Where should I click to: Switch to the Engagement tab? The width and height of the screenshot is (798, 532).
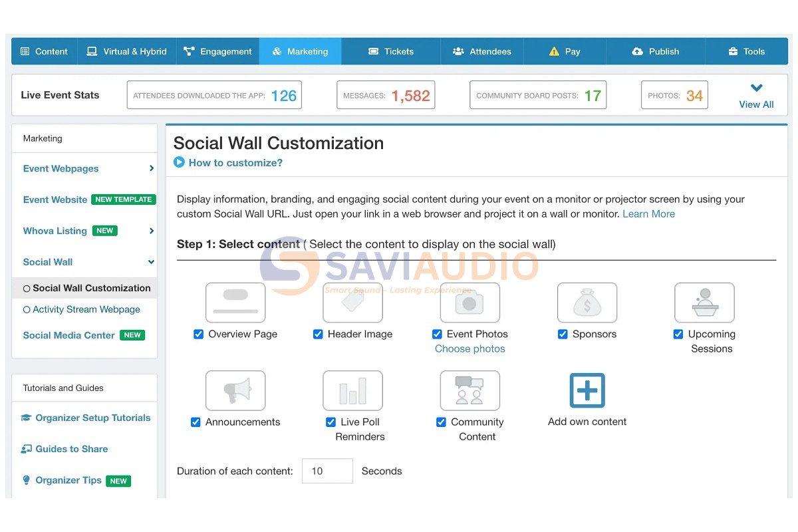pos(217,51)
